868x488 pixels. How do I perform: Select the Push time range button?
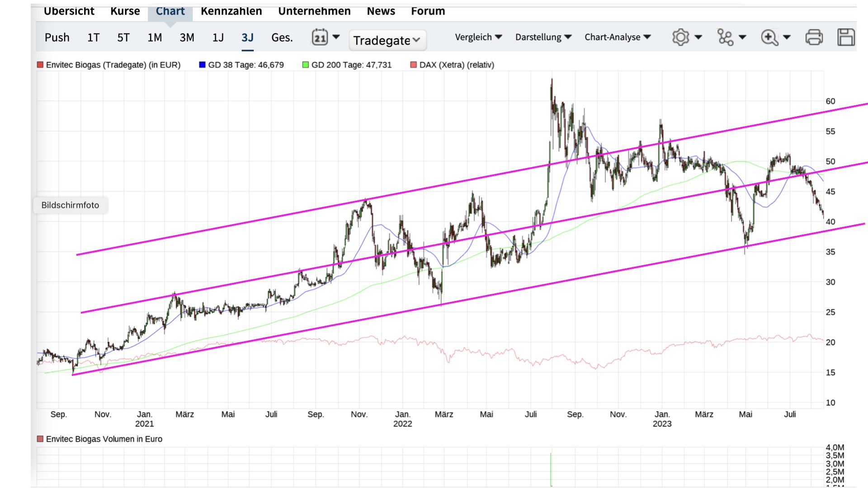tap(57, 38)
